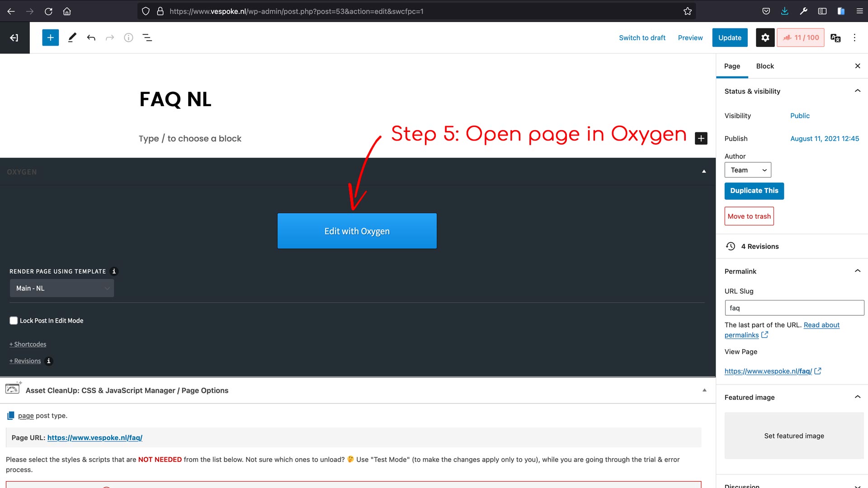The image size is (868, 488).
Task: Select the Page tab
Action: [732, 66]
